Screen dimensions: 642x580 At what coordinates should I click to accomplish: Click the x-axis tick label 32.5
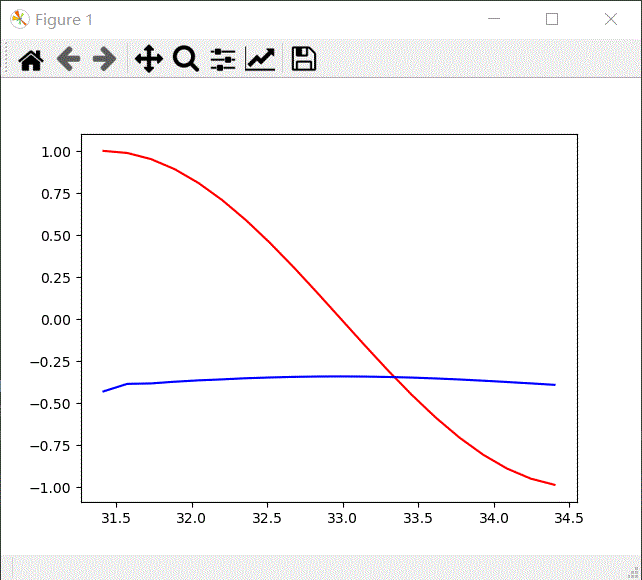pos(267,519)
